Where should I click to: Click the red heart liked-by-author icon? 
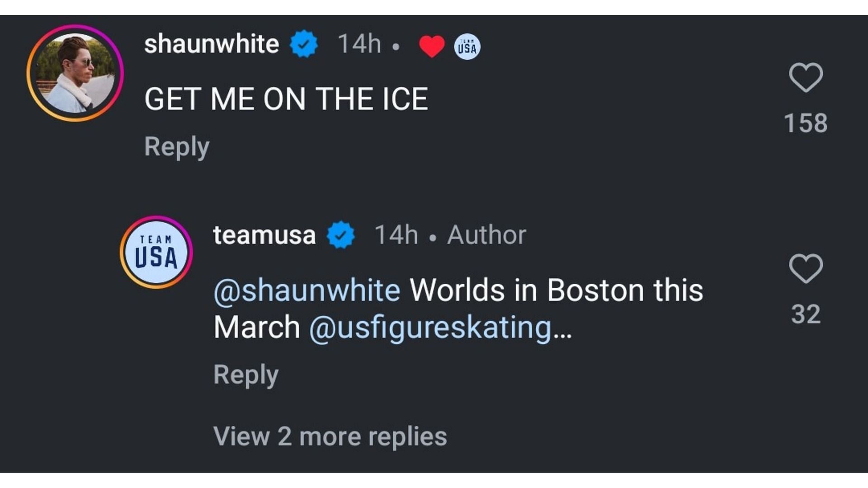432,46
